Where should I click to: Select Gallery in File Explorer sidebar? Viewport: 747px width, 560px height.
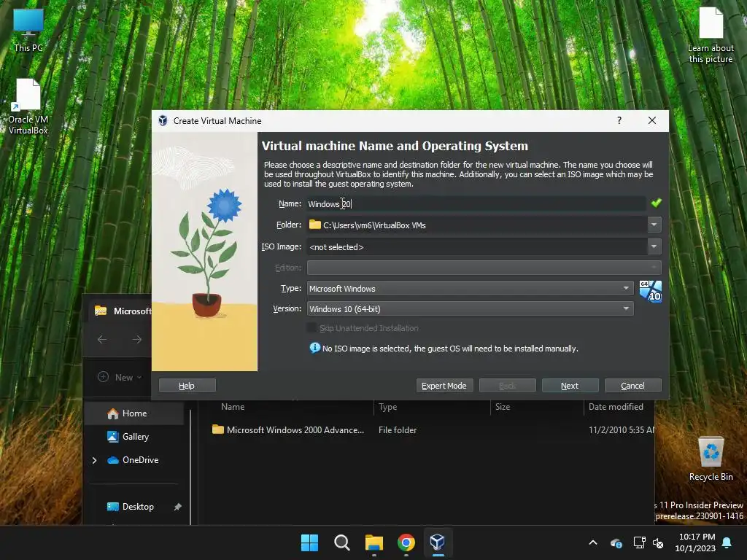pos(134,437)
